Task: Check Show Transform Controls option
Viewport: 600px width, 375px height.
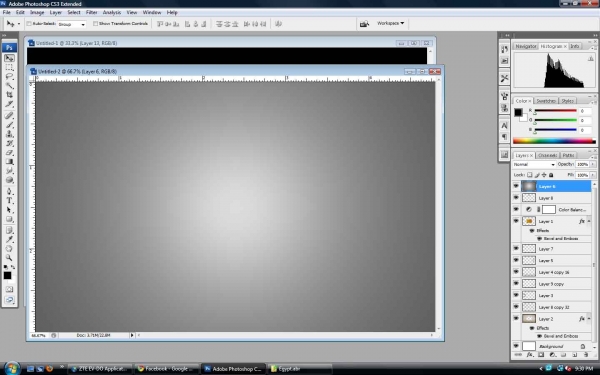Action: tap(95, 24)
